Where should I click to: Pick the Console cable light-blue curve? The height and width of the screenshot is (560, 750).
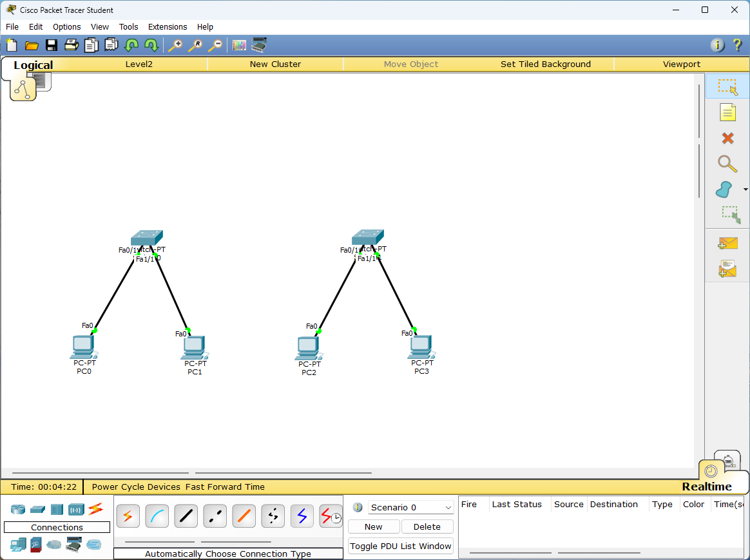tap(157, 516)
